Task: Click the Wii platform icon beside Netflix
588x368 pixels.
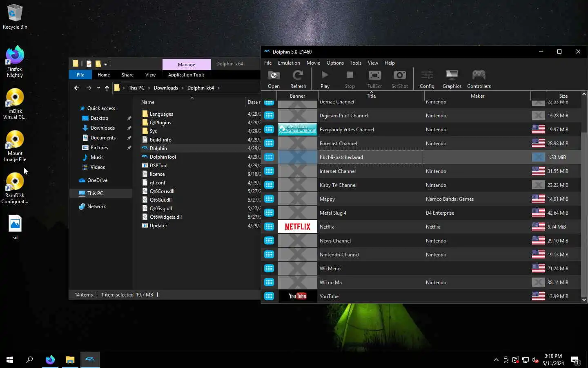Action: [269, 227]
